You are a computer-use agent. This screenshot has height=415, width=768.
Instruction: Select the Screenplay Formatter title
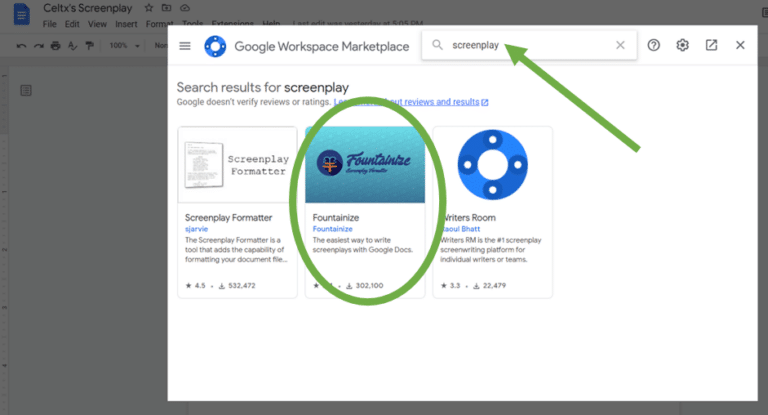coord(228,218)
